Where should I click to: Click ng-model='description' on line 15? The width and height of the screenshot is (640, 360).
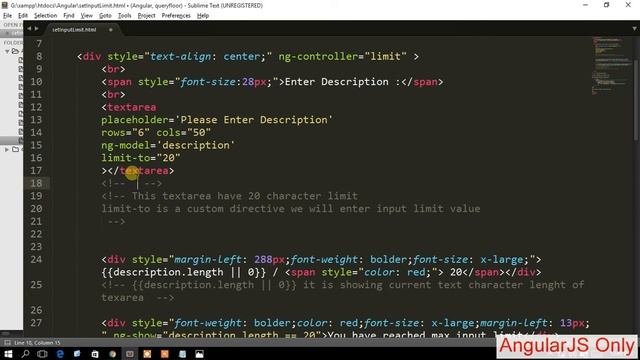click(168, 145)
